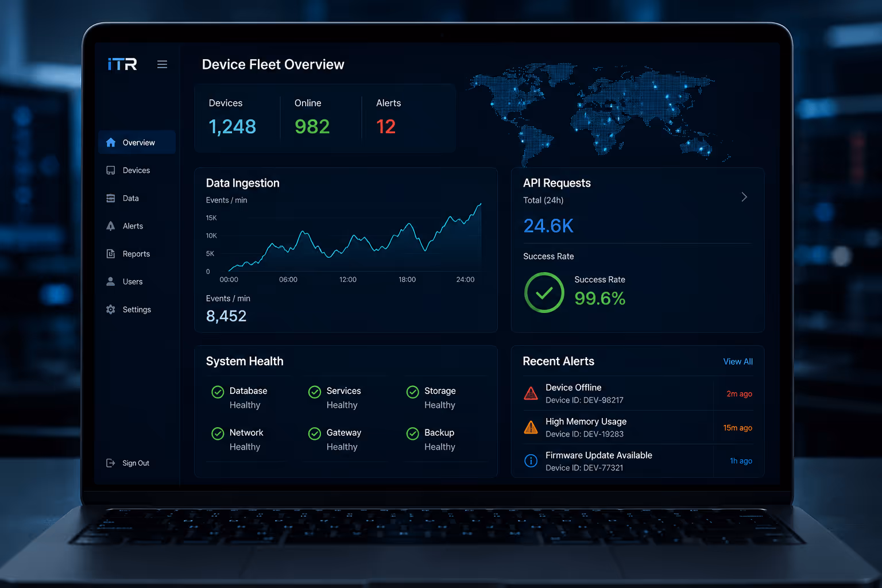Click the 18:00 axis label
882x588 pixels.
[407, 280]
